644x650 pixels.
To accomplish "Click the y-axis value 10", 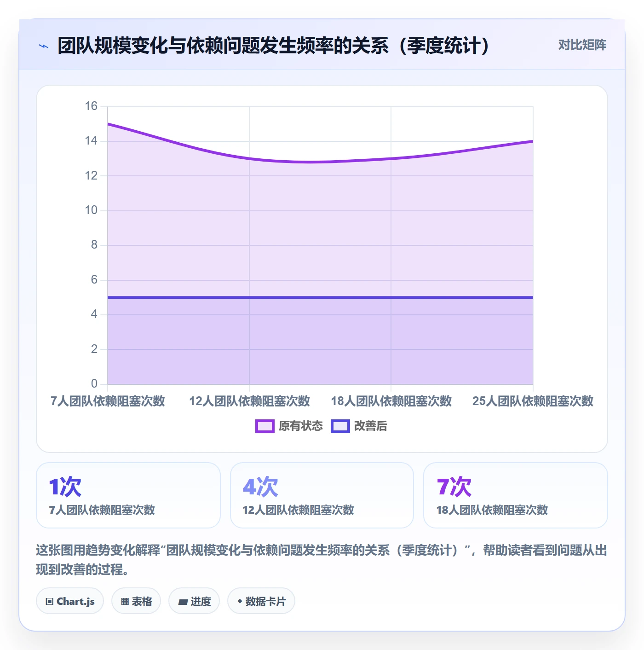I will 91,210.
